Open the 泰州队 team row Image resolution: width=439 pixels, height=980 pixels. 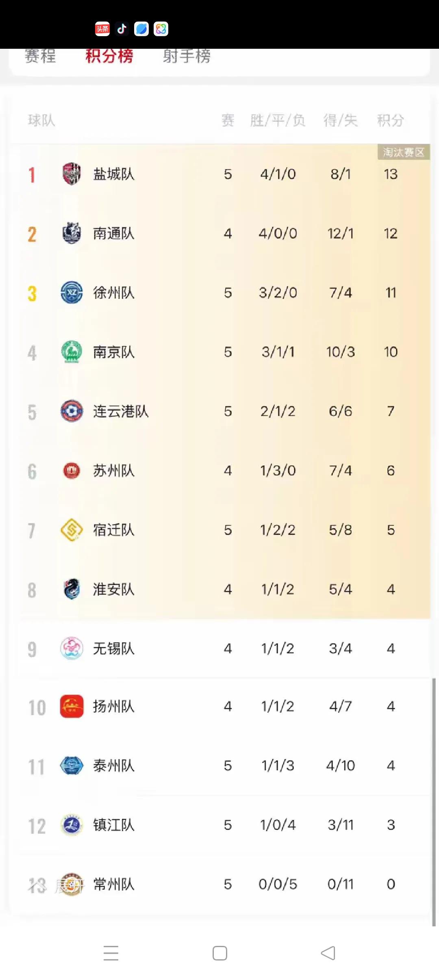pyautogui.click(x=219, y=765)
